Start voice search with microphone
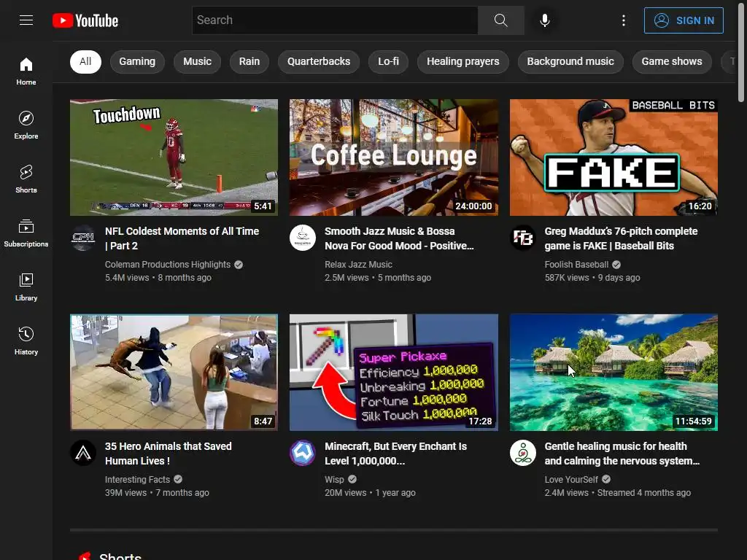747x560 pixels. [x=545, y=20]
